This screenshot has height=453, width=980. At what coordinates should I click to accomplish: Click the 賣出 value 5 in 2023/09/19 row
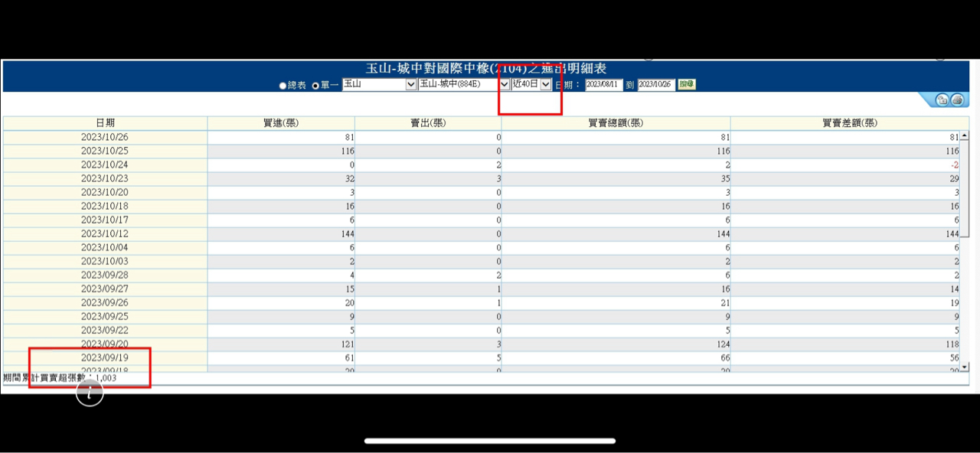[498, 358]
